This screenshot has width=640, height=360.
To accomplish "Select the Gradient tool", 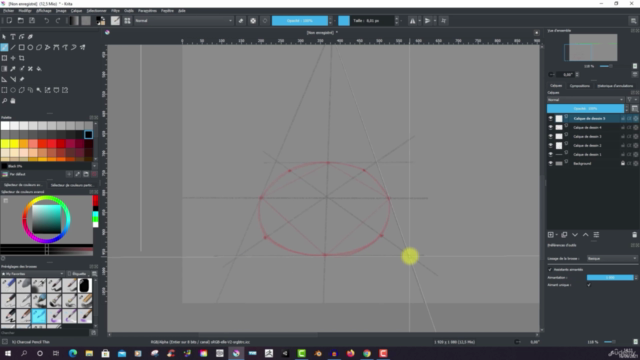I will pos(4,69).
